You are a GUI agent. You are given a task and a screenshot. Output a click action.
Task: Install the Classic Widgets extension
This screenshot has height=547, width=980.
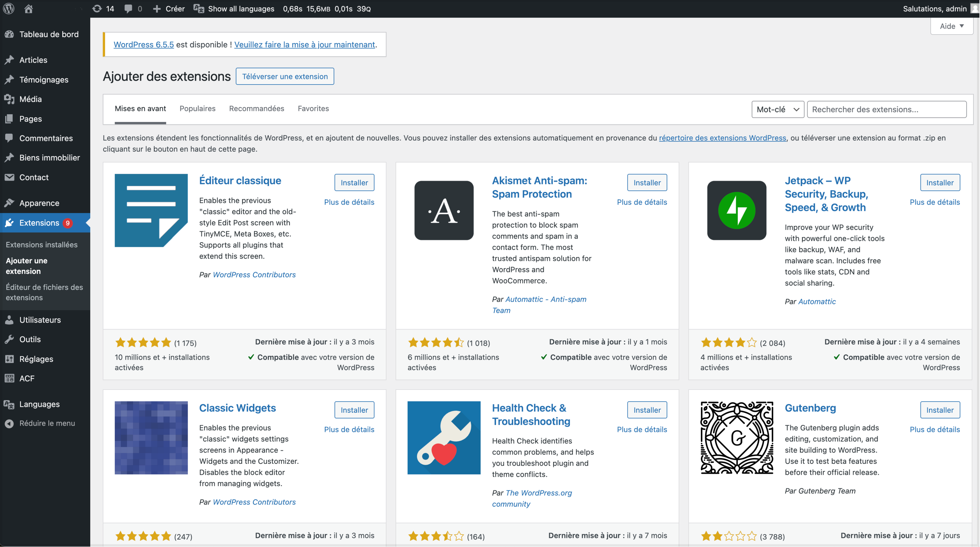354,410
